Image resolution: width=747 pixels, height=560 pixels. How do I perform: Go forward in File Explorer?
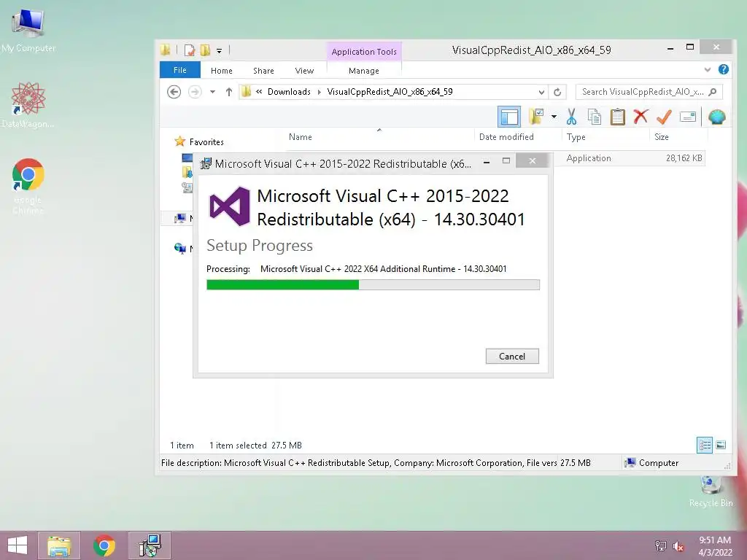pyautogui.click(x=195, y=91)
